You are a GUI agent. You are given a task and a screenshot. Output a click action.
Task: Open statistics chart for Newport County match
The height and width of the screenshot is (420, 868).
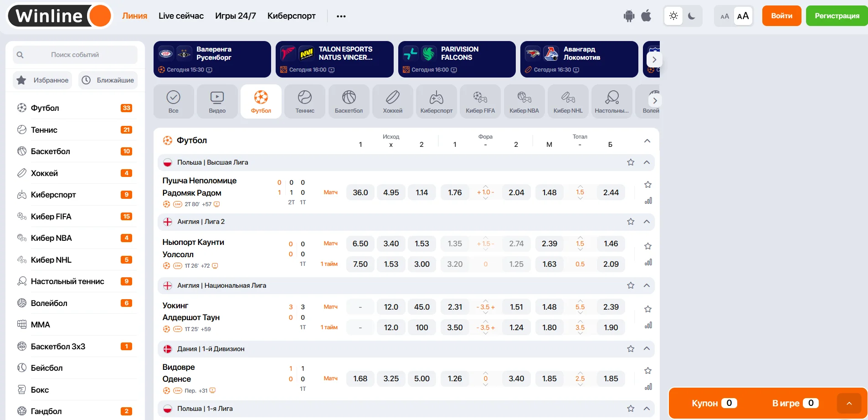coord(648,263)
